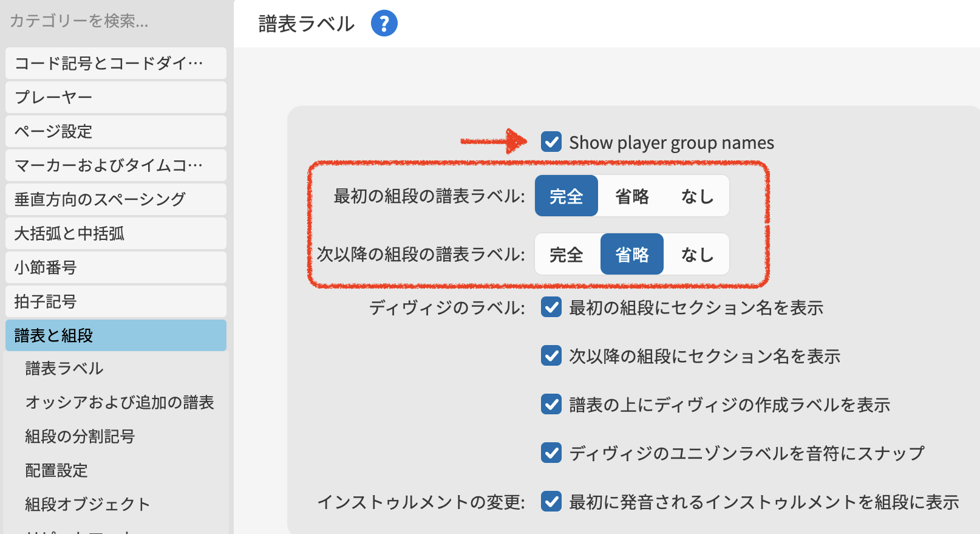The width and height of the screenshot is (980, 534).
Task: Uncheck 最初の組段にセクション名を表示 checkbox
Action: click(x=551, y=307)
